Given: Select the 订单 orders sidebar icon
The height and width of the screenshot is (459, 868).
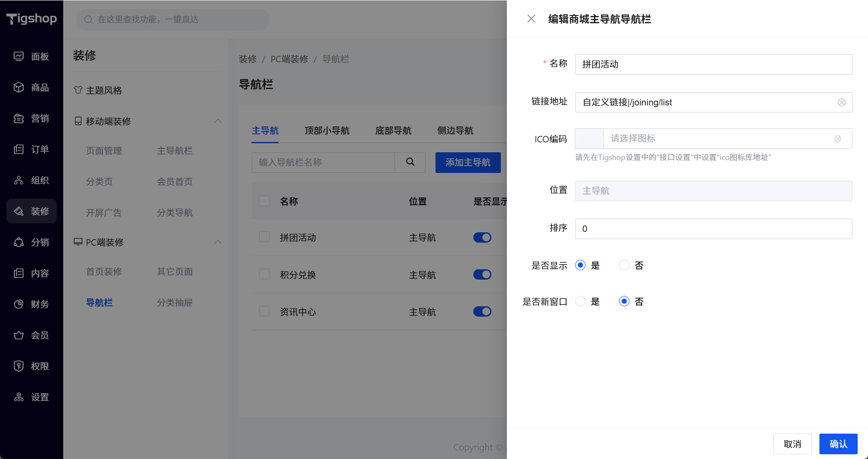Looking at the screenshot, I should pos(18,149).
